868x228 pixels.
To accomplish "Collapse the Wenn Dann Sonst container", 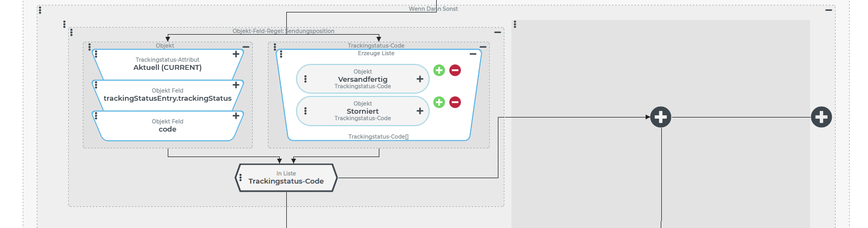I will click(828, 10).
